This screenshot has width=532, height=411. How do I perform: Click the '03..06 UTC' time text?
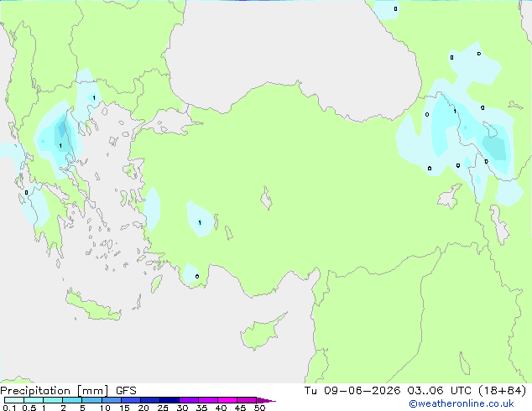[440, 391]
